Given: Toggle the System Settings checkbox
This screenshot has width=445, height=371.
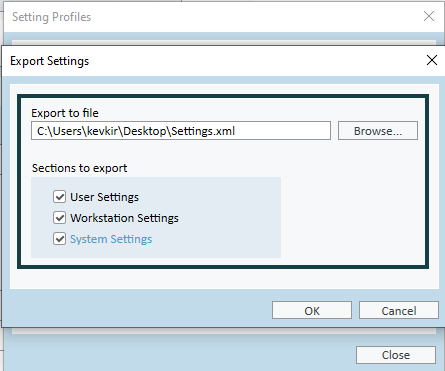Looking at the screenshot, I should click(59, 239).
